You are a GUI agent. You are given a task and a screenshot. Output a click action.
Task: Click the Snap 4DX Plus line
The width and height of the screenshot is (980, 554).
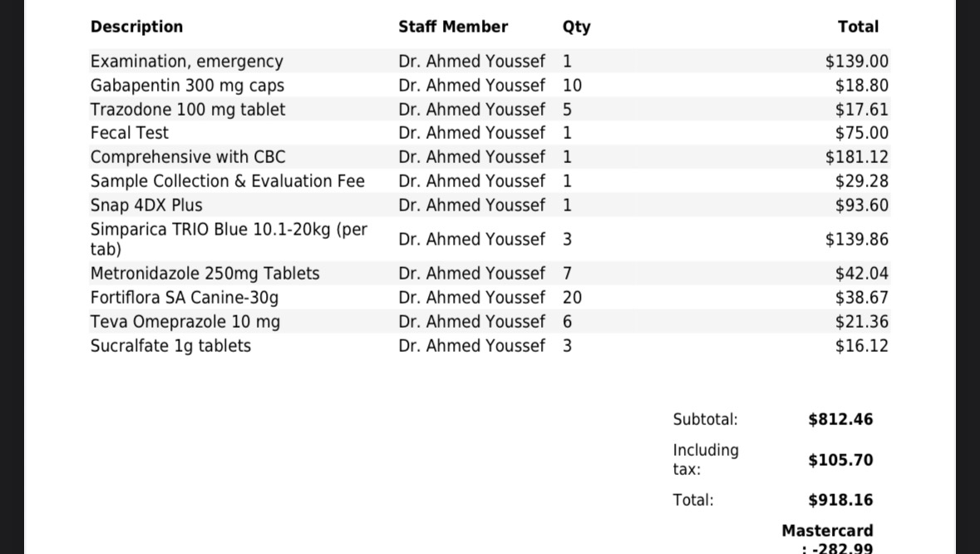click(x=146, y=205)
